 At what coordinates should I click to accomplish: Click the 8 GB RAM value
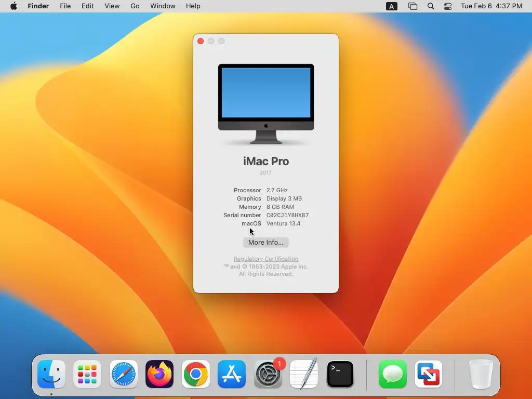tap(280, 207)
